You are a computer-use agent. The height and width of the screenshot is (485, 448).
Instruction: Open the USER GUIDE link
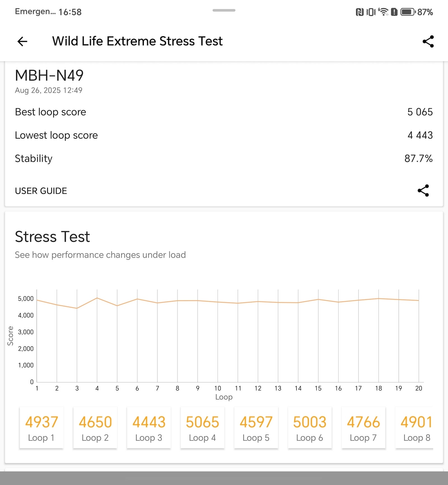click(x=41, y=191)
